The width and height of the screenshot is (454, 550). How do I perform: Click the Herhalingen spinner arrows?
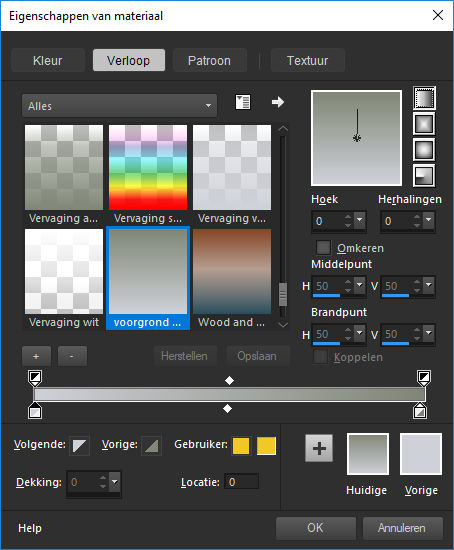(417, 221)
